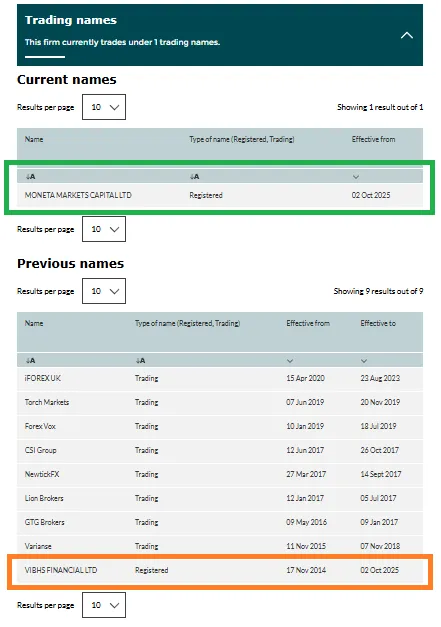
Task: Sort Current names by Type of name
Action: pos(194,176)
